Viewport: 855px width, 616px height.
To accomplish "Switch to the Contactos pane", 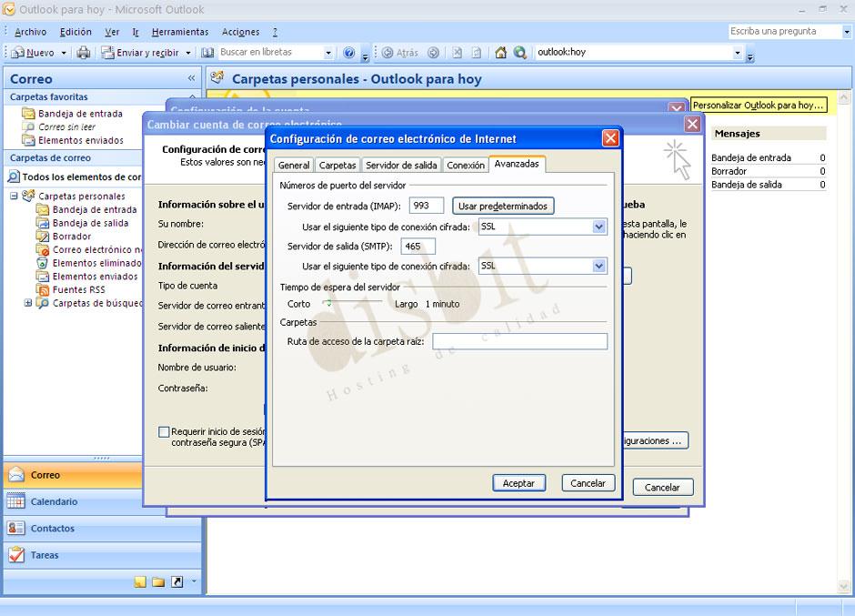I will (55, 529).
